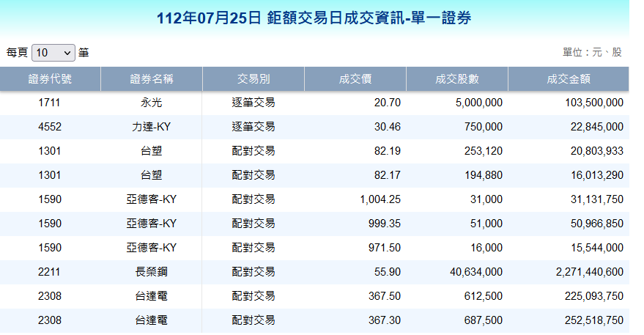Image resolution: width=644 pixels, height=335 pixels.
Task: Sort by the 成交金額 column header
Action: pyautogui.click(x=569, y=79)
